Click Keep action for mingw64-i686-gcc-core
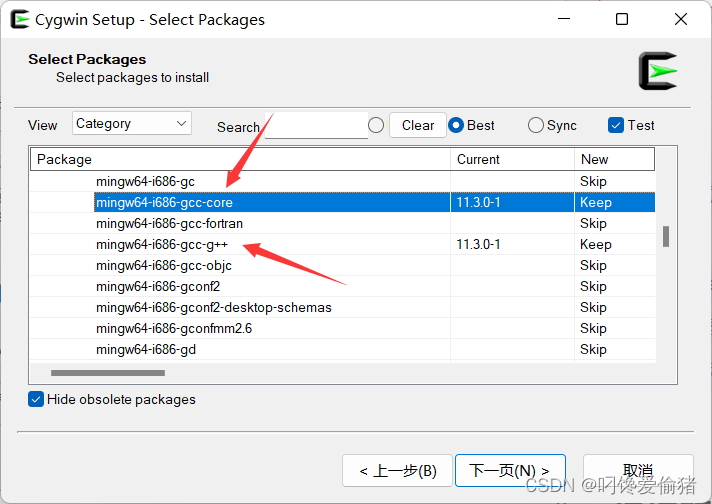This screenshot has height=504, width=712. (x=596, y=203)
